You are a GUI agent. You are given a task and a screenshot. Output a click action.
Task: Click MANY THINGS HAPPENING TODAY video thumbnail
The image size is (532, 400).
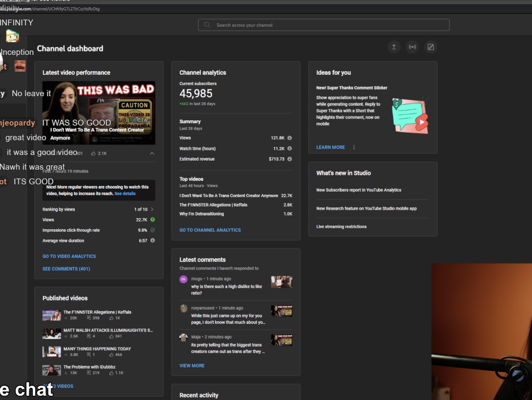tap(52, 352)
